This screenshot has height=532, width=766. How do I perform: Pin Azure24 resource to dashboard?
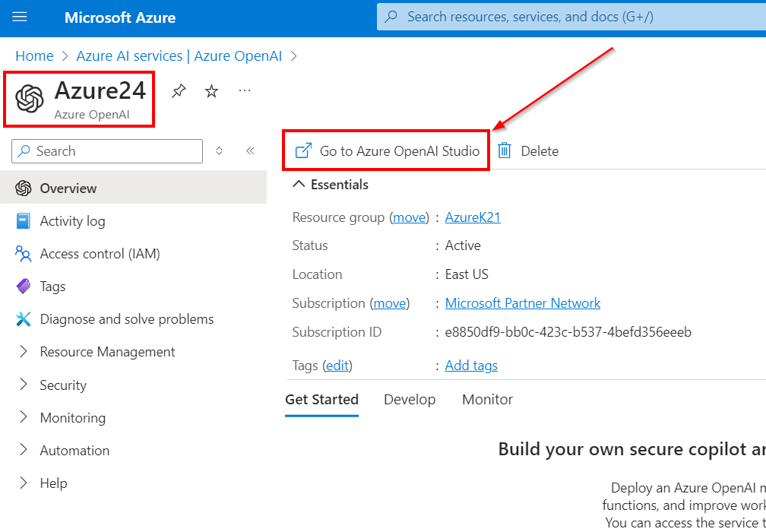[x=179, y=91]
